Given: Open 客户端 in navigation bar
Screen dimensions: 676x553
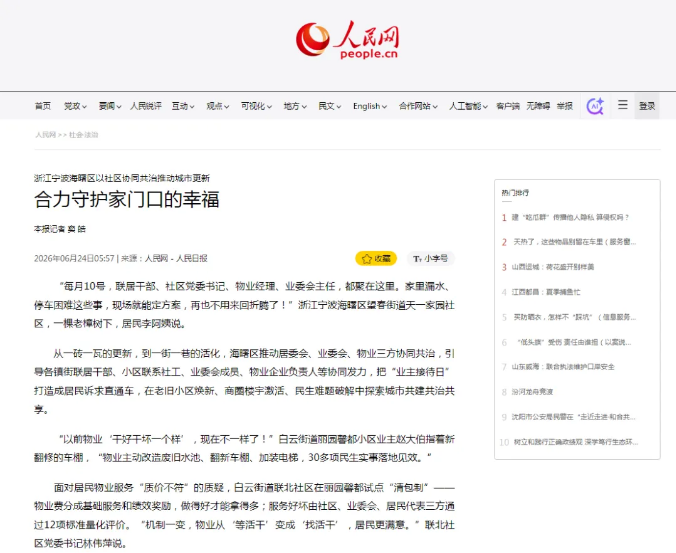Looking at the screenshot, I should tap(508, 106).
